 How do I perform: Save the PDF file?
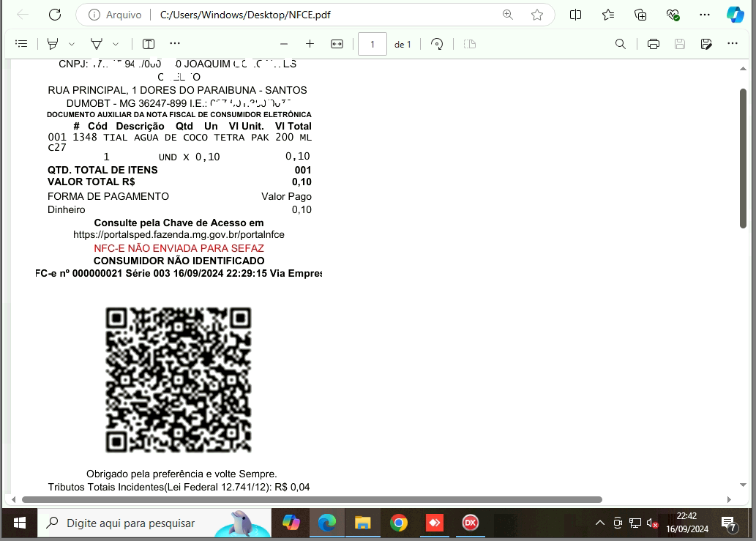pyautogui.click(x=680, y=44)
